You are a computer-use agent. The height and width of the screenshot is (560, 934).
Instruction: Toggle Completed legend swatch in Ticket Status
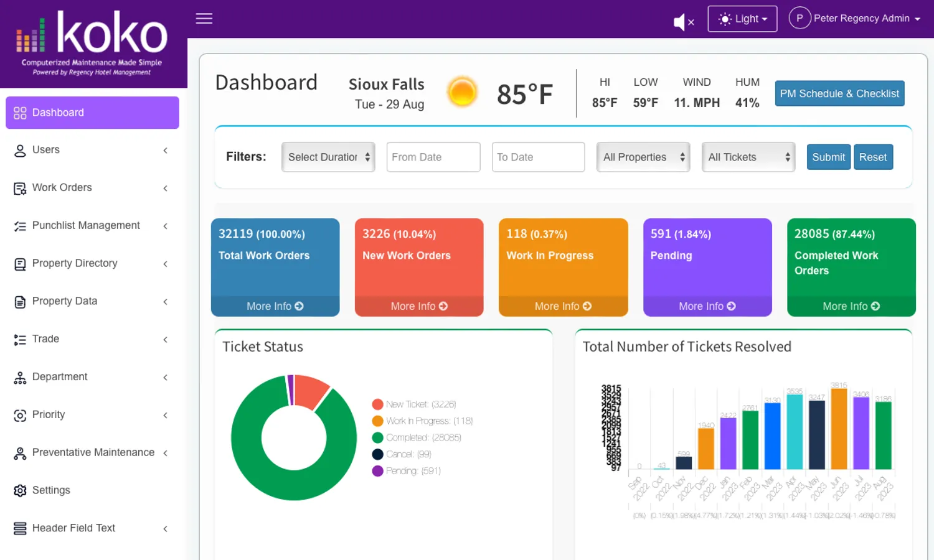click(377, 438)
